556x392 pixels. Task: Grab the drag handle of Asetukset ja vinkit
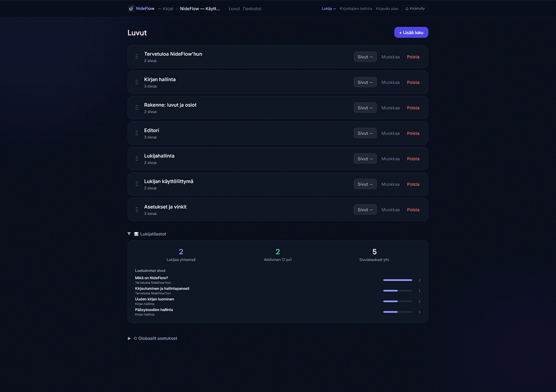[x=137, y=209]
